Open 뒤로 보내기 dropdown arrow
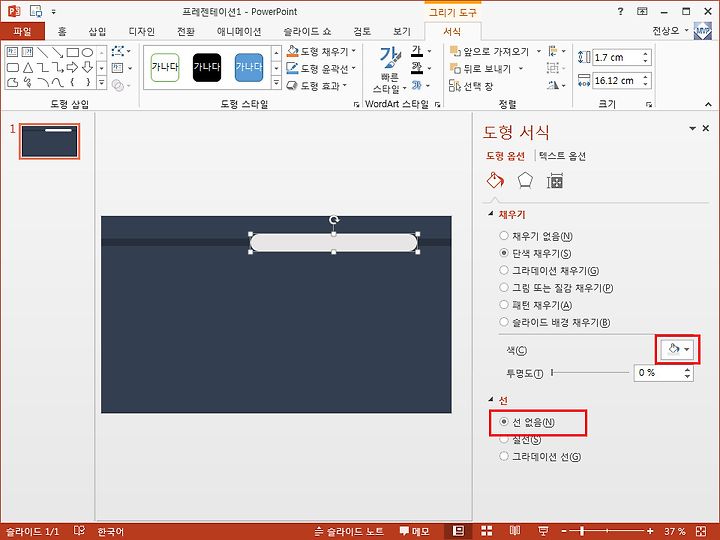 point(521,69)
